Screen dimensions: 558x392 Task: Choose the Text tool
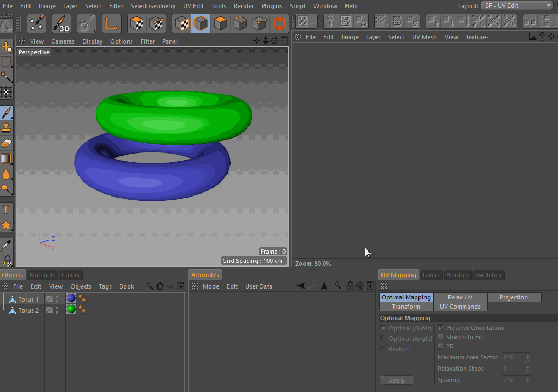click(x=7, y=210)
